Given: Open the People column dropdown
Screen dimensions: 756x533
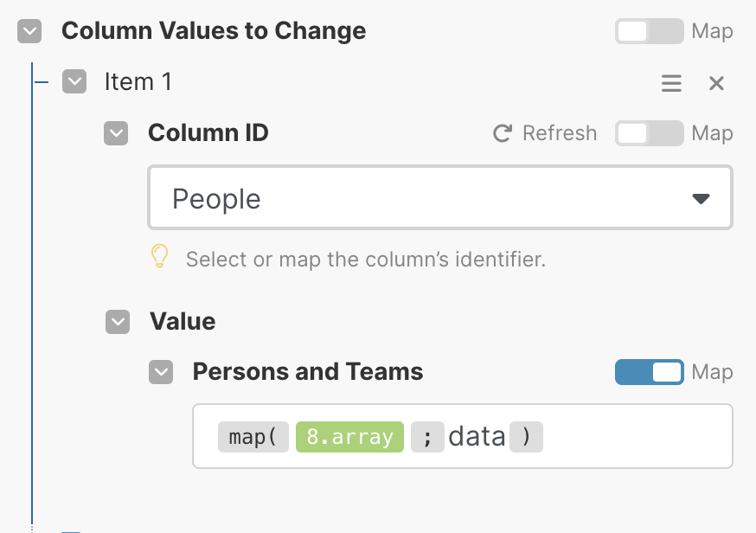Looking at the screenshot, I should coord(440,197).
